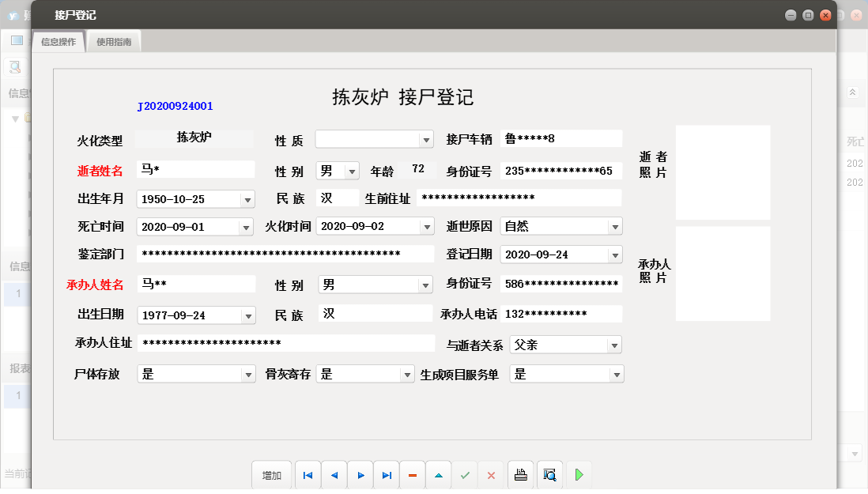Jump to the last record
This screenshot has height=494, width=868.
[x=386, y=474]
